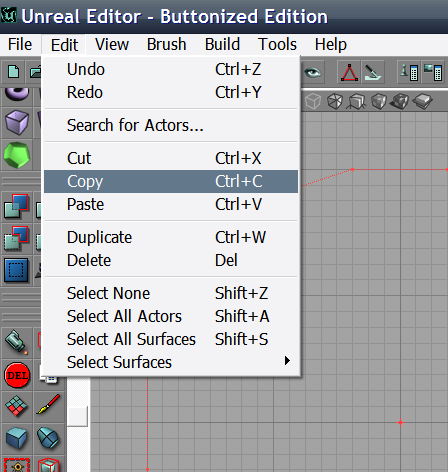Viewport: 448px width, 472px height.
Task: Open the File menu
Action: coord(20,45)
